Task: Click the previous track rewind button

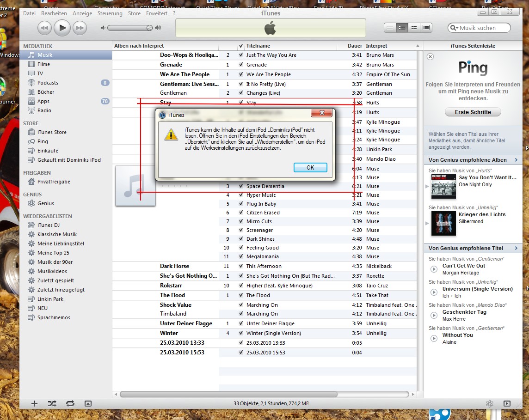Action: [x=44, y=28]
